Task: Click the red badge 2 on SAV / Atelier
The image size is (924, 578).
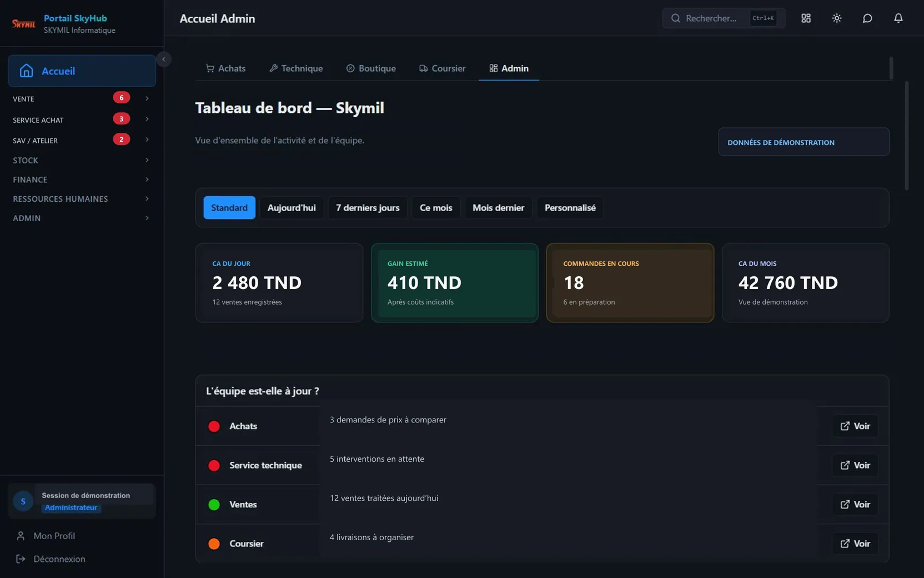Action: point(122,139)
